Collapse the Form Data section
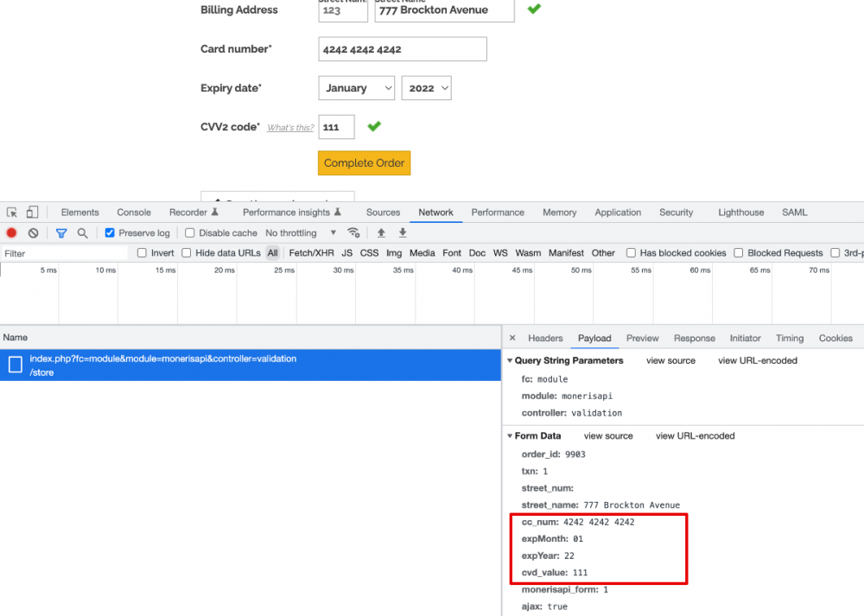 (511, 436)
